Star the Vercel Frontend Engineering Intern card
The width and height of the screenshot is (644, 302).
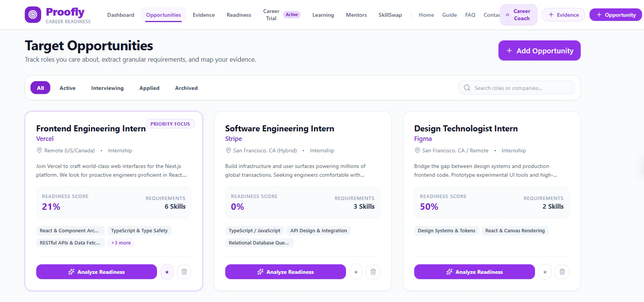[x=167, y=272]
